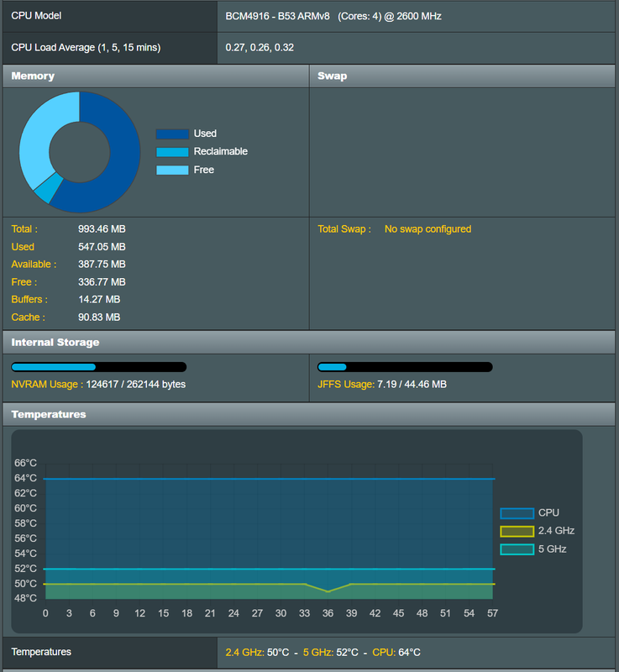Click the Free memory value 336.77 MB
619x672 pixels.
[102, 282]
